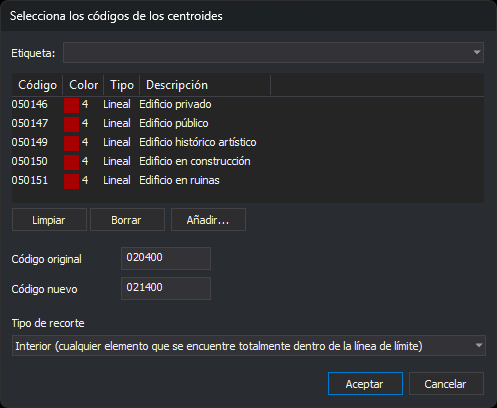Select Edificio en construcción description
Screen dimensions: 497x408
pyautogui.click(x=195, y=161)
